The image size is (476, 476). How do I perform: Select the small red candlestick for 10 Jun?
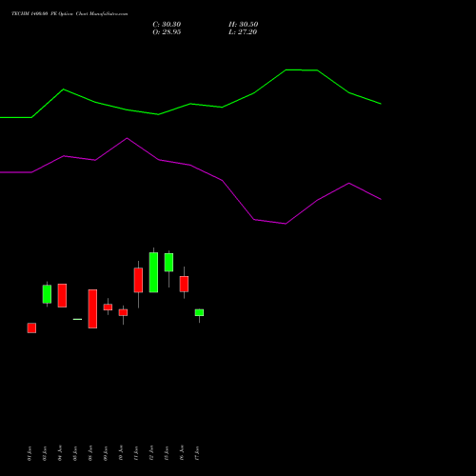(123, 312)
